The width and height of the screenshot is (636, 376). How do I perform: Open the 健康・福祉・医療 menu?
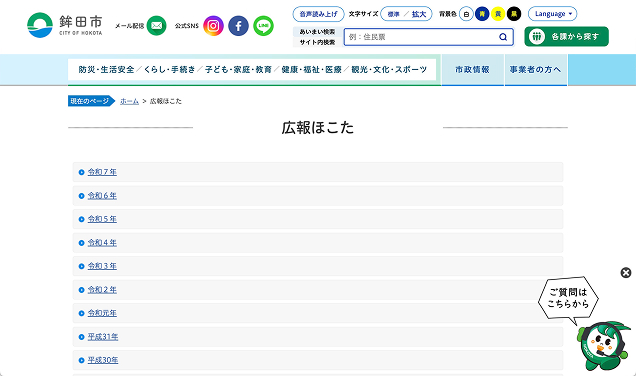click(312, 70)
